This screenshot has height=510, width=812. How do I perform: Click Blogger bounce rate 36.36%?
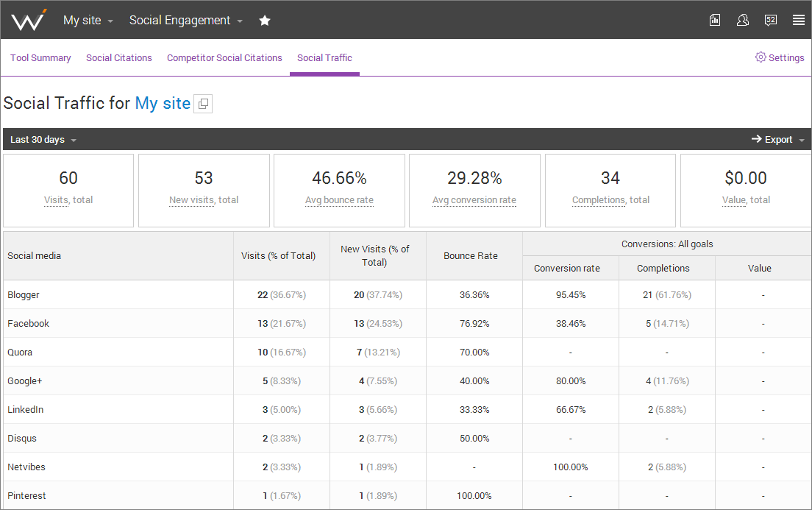tap(474, 295)
